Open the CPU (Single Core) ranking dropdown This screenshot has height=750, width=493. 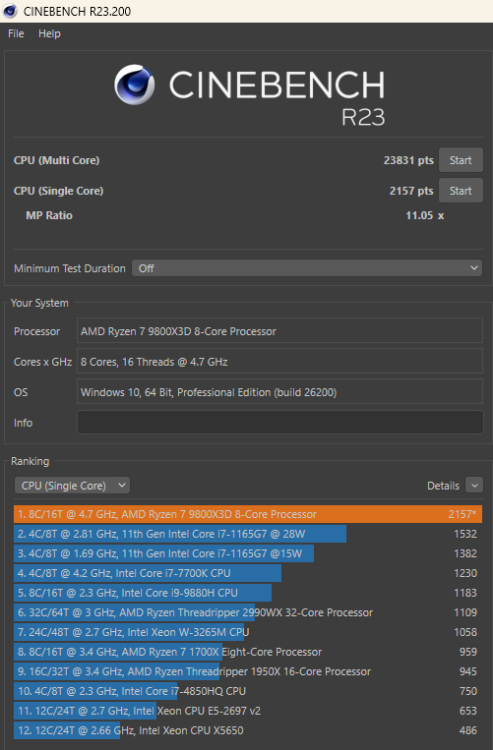(x=72, y=485)
